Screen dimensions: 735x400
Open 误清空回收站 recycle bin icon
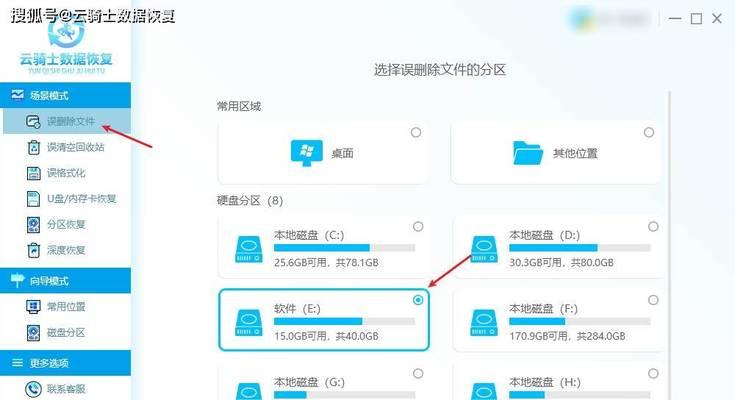point(33,147)
